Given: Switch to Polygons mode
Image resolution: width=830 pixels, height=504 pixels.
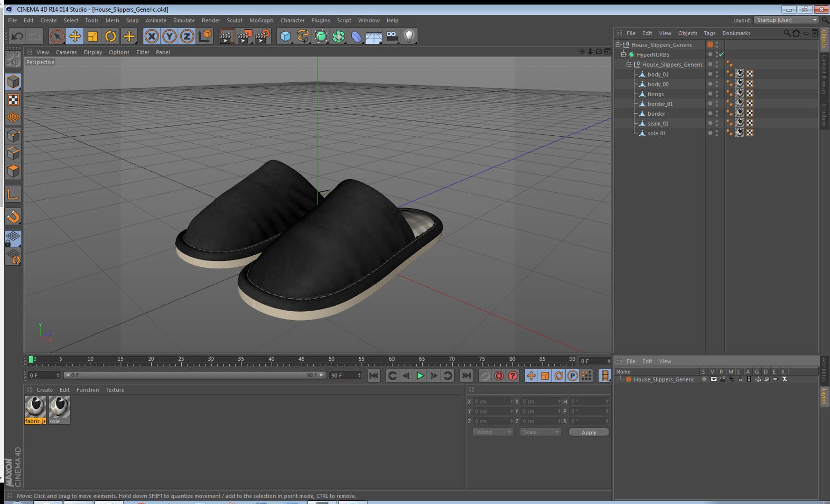Looking at the screenshot, I should coord(13,171).
